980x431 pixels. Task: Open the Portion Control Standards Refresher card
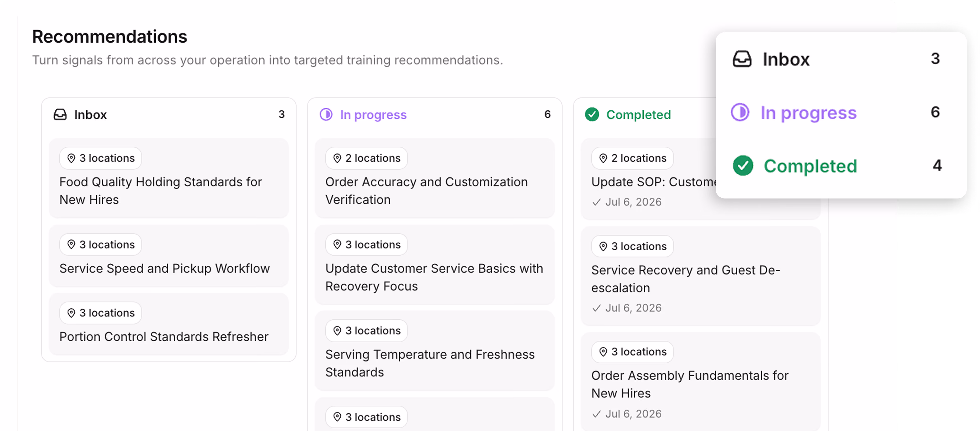[x=169, y=324]
